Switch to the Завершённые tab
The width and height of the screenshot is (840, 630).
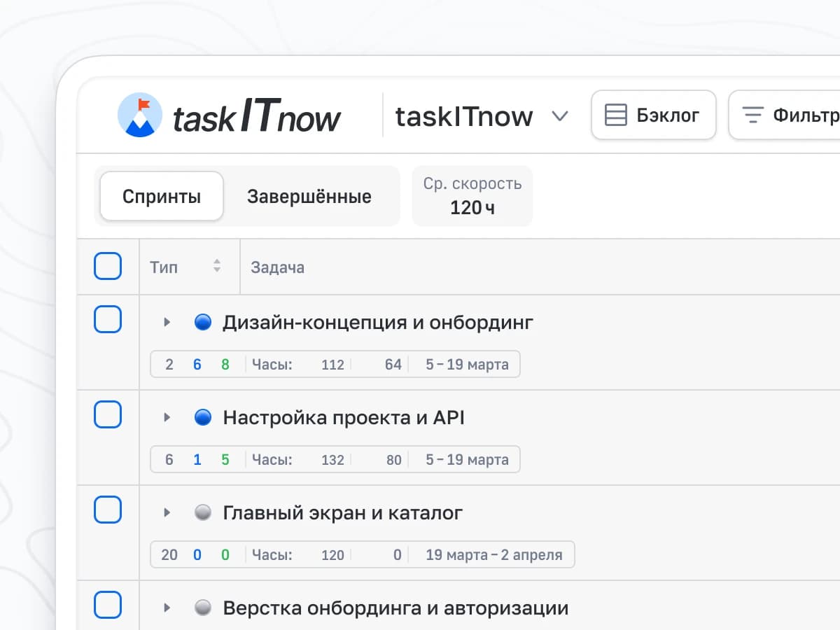[x=309, y=197]
